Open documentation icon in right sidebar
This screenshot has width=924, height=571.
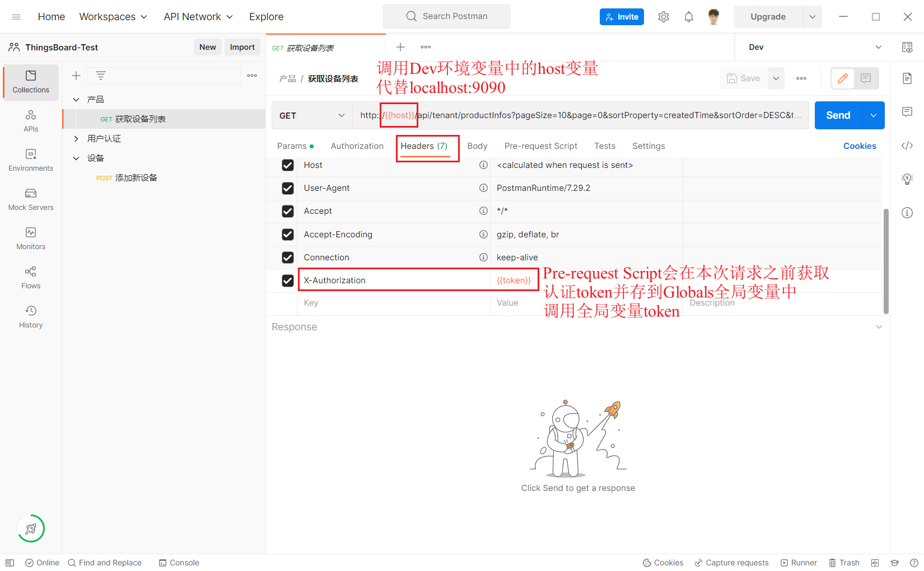point(907,78)
